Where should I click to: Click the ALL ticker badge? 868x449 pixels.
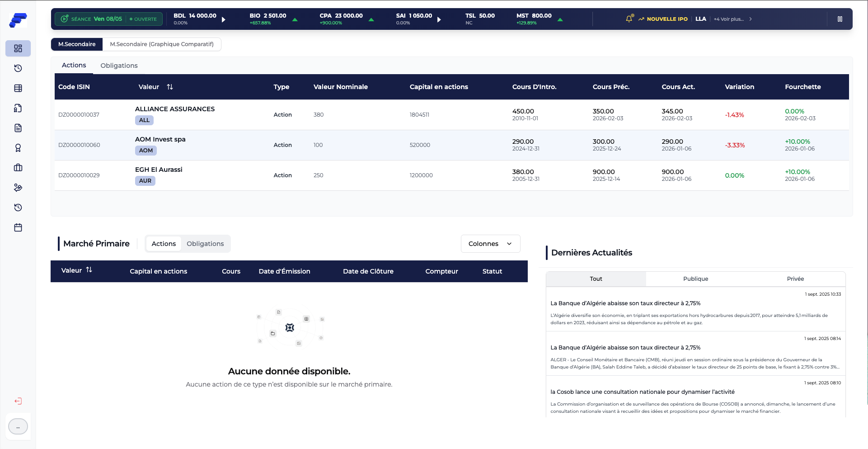(x=144, y=120)
